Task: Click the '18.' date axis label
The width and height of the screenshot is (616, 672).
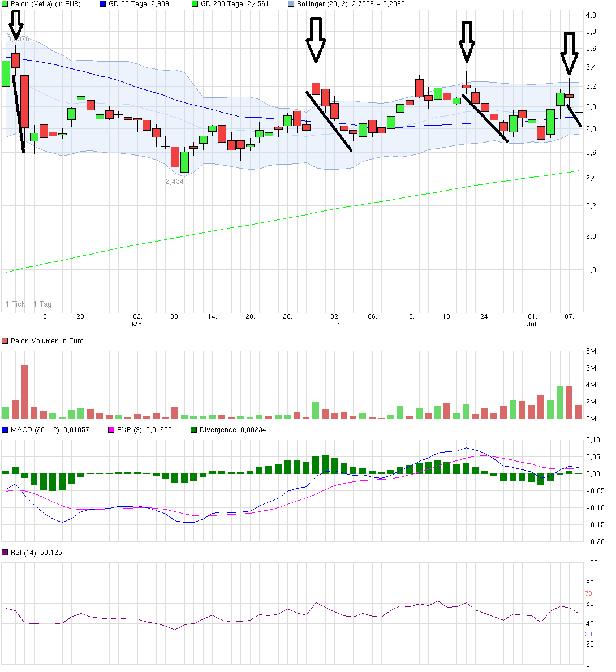Action: (447, 317)
